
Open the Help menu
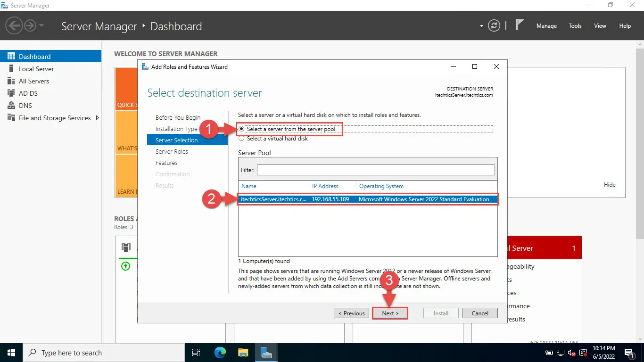coord(625,26)
